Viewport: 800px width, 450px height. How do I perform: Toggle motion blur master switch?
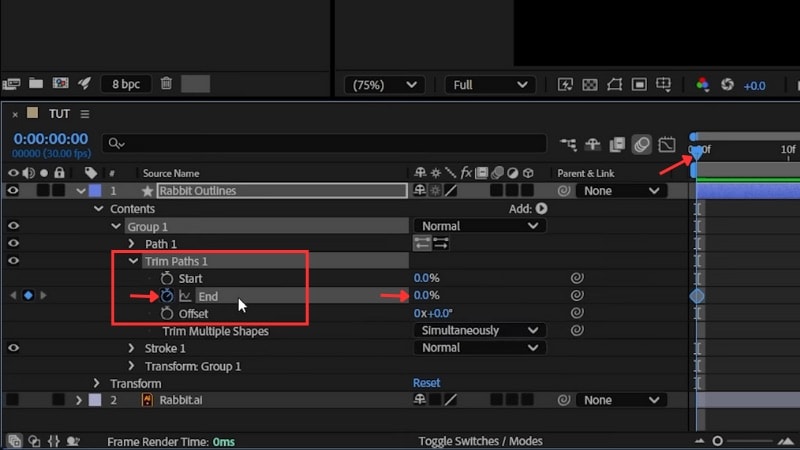[641, 144]
